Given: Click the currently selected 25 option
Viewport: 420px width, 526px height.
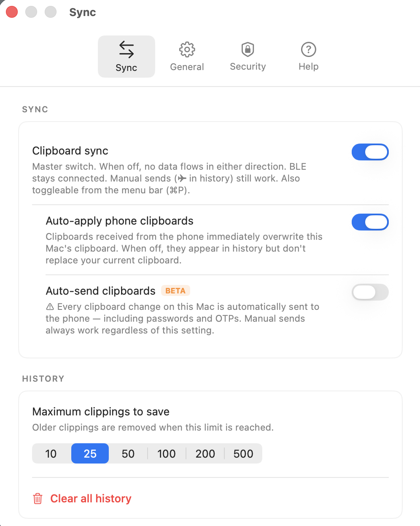Looking at the screenshot, I should (90, 453).
